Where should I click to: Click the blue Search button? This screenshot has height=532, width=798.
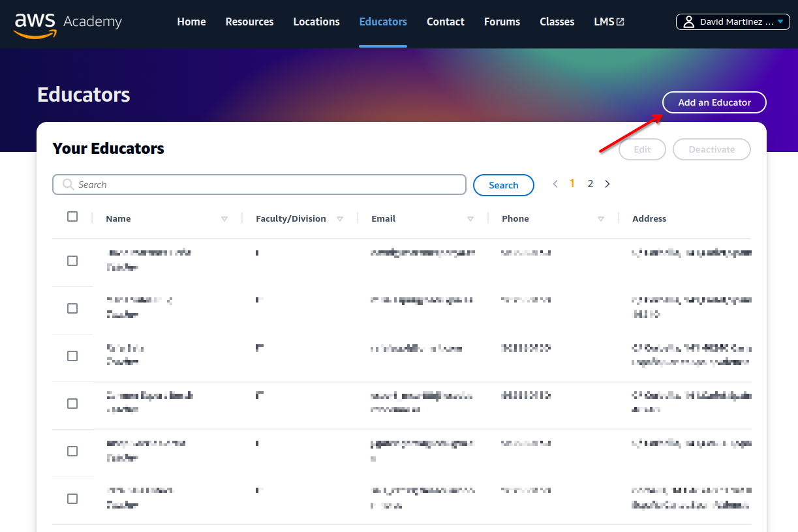point(503,185)
